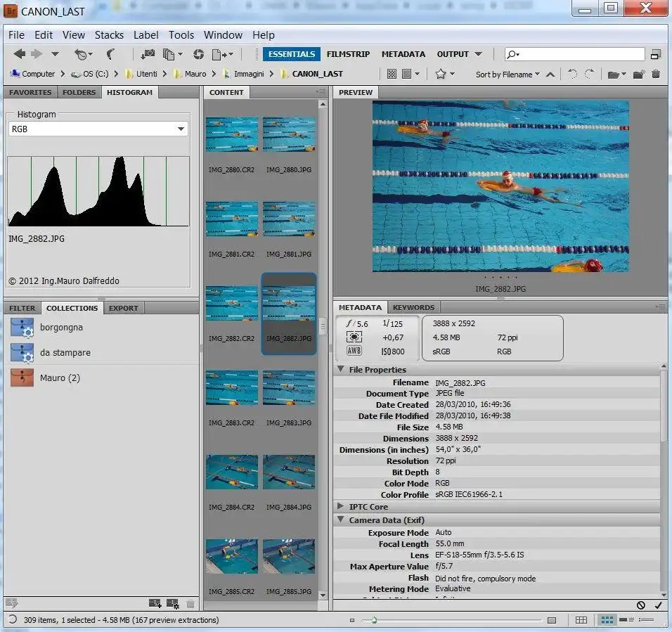The width and height of the screenshot is (672, 632).
Task: Open the RGB histogram channel dropdown
Action: click(x=98, y=129)
